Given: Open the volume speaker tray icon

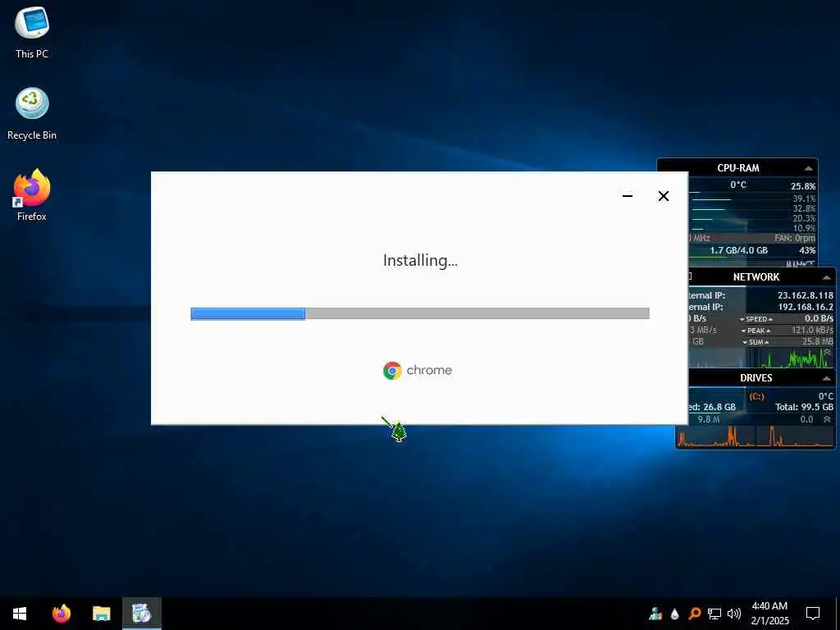Looking at the screenshot, I should [734, 614].
